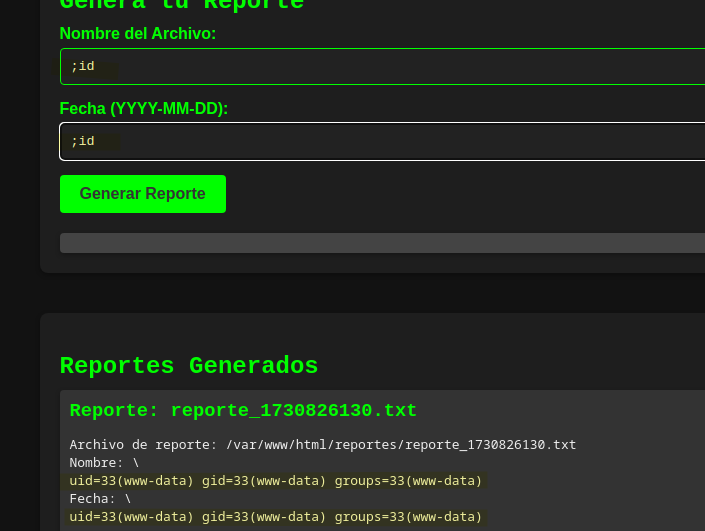The image size is (705, 531).
Task: Select the report title reporte_1730826130.txt
Action: point(294,411)
